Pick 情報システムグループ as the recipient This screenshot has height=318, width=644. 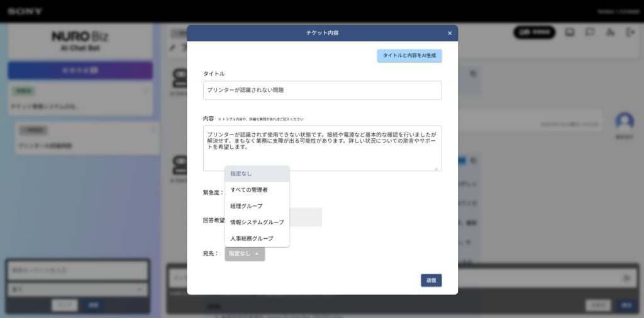[257, 222]
